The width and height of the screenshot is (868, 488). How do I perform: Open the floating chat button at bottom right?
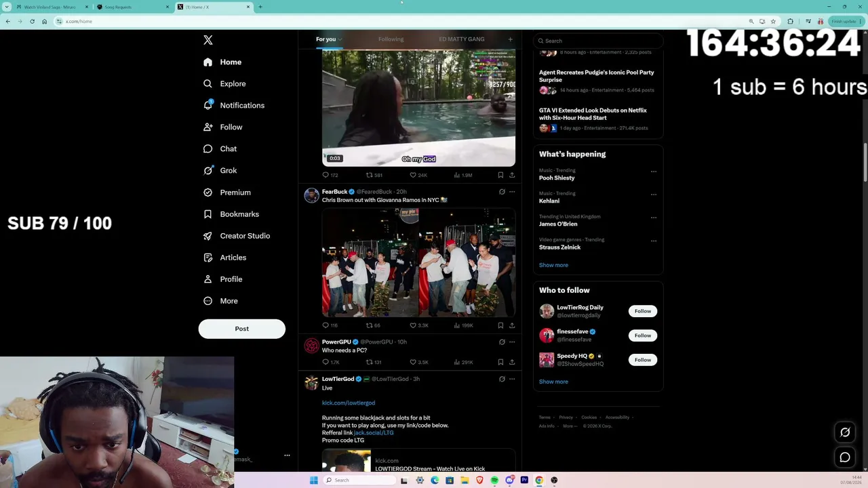845,457
